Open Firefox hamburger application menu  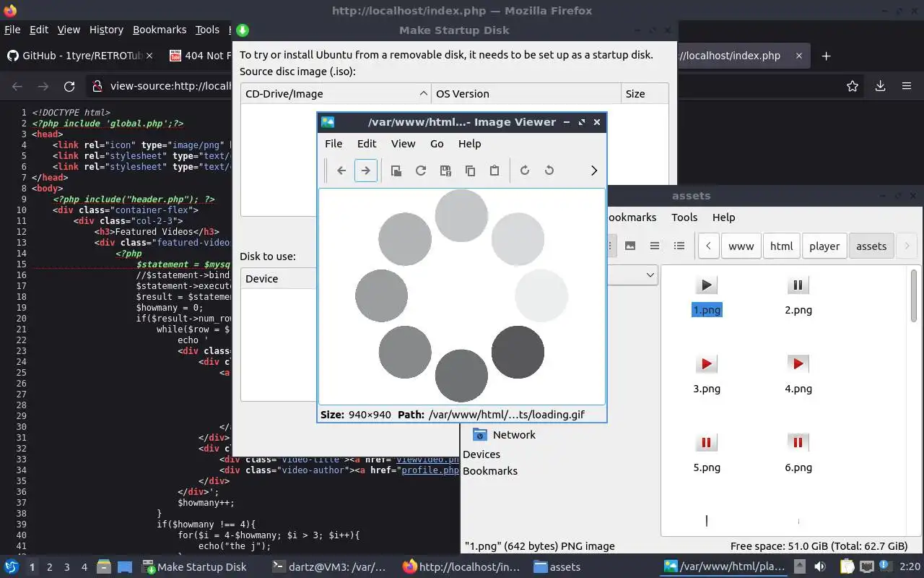907,86
